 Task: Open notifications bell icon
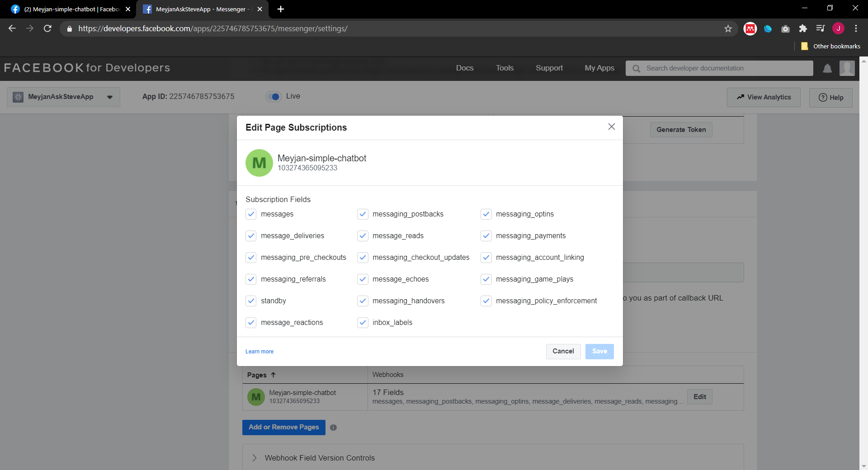point(827,68)
